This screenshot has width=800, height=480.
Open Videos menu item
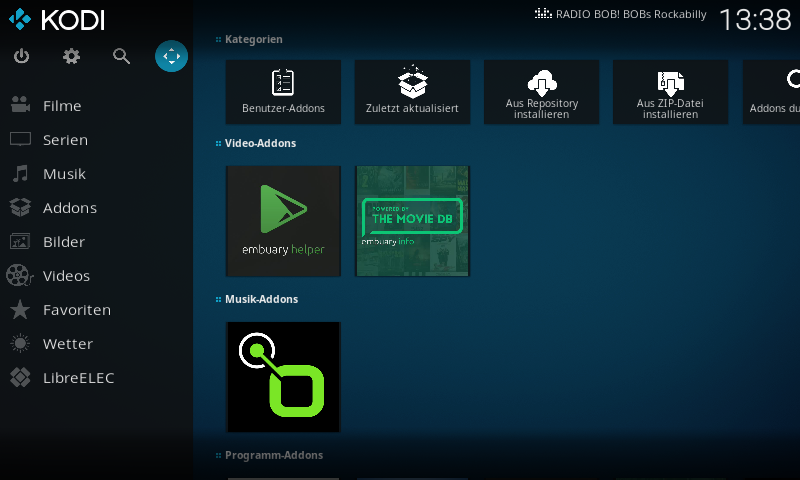tap(66, 276)
